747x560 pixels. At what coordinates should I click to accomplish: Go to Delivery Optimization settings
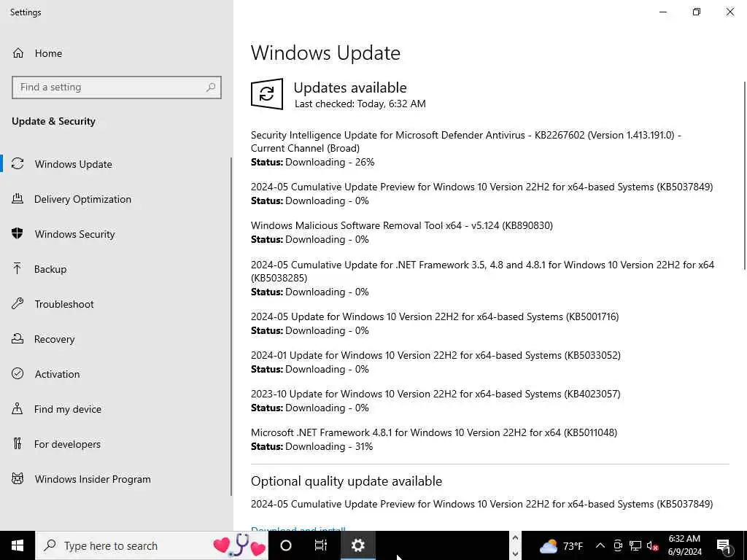click(x=117, y=199)
